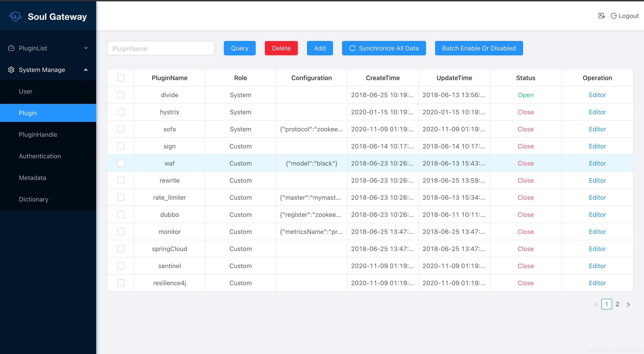The width and height of the screenshot is (644, 354).
Task: Click the refresh icon on Synchronize button
Action: point(353,48)
